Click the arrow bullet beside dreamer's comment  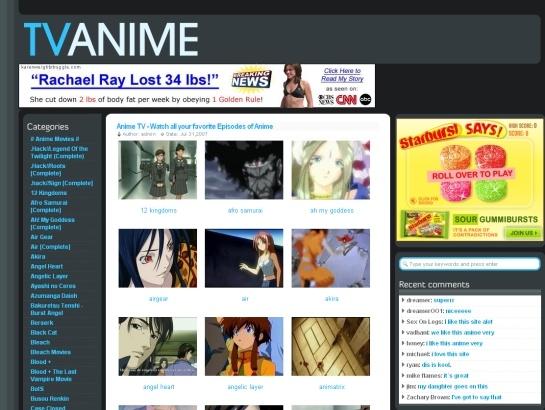(x=403, y=300)
